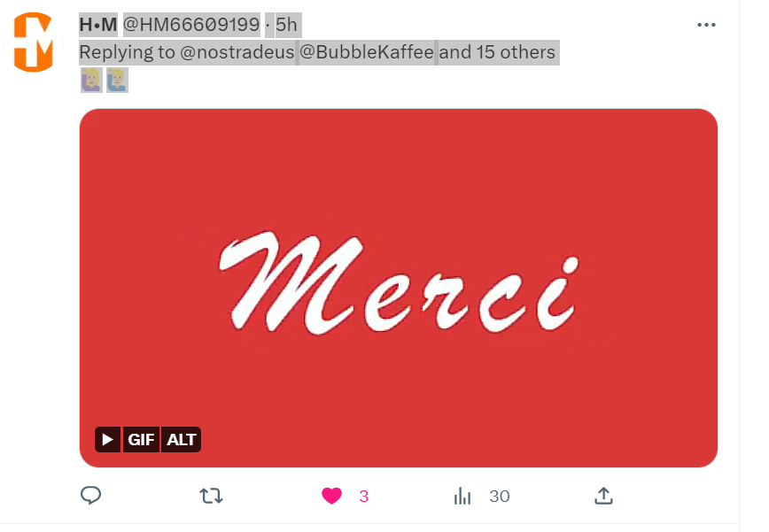Play the Merci GIF with play button
Viewport: 769px width, 532px height.
click(107, 439)
